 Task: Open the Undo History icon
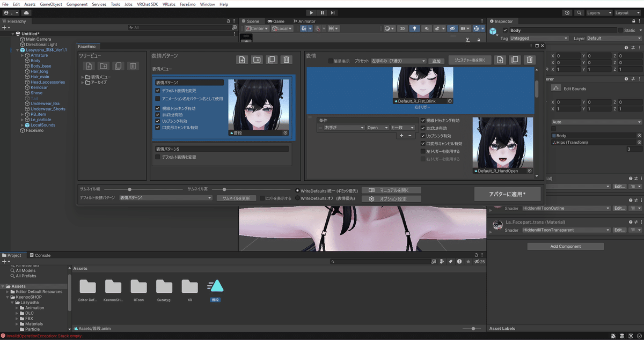pyautogui.click(x=568, y=12)
